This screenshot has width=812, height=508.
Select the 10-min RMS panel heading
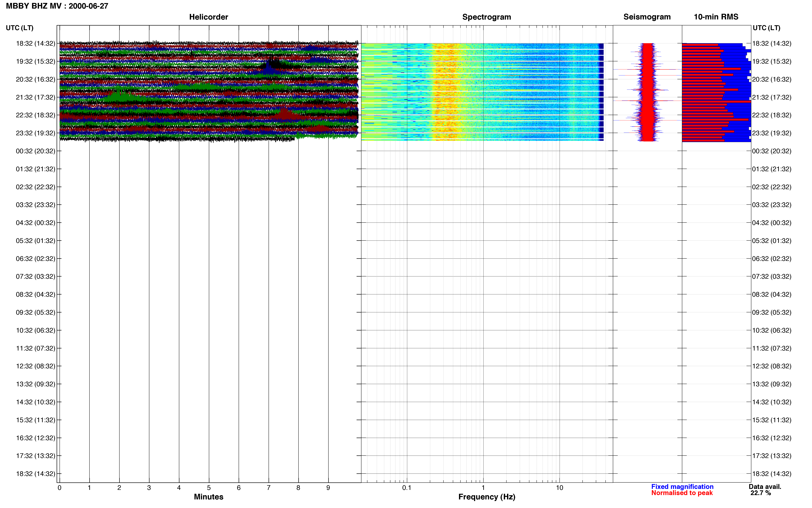[x=716, y=17]
